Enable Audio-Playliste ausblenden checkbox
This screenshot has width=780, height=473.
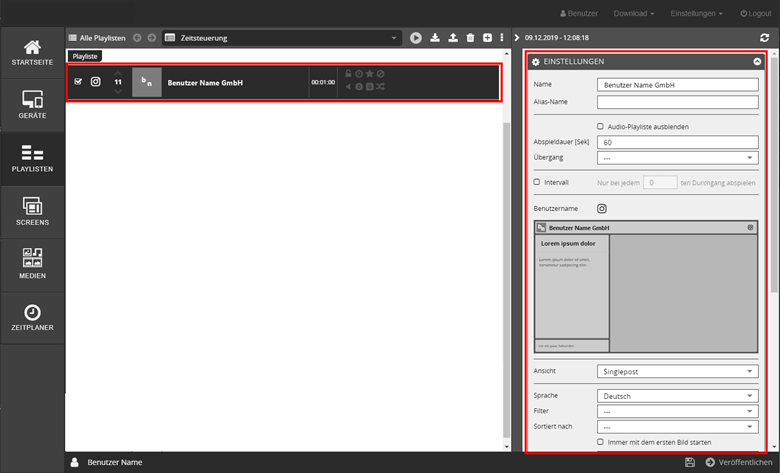point(600,126)
